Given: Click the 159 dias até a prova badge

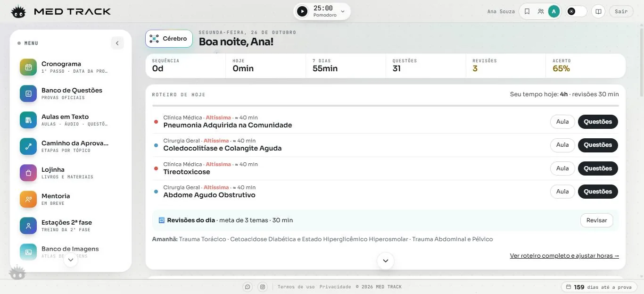Looking at the screenshot, I should pos(599,287).
